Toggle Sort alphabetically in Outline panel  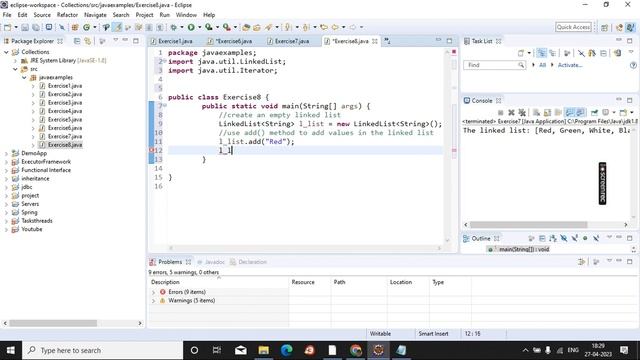coord(553,238)
